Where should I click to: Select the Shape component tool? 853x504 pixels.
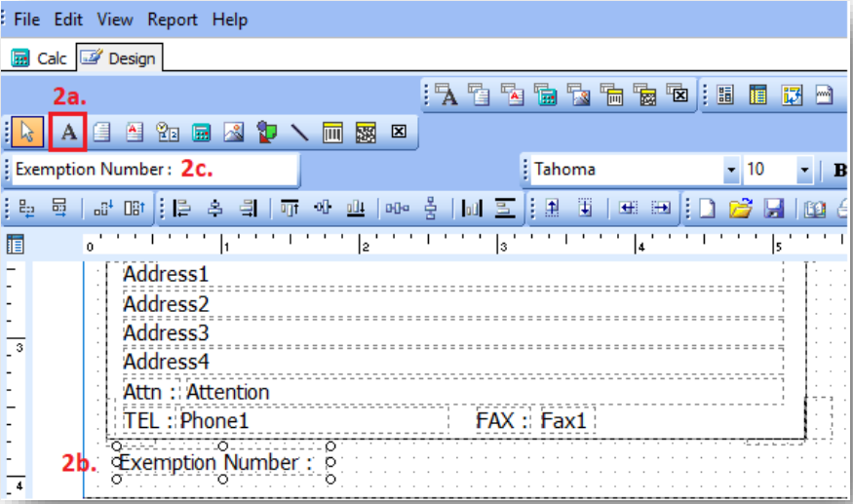coord(266,133)
